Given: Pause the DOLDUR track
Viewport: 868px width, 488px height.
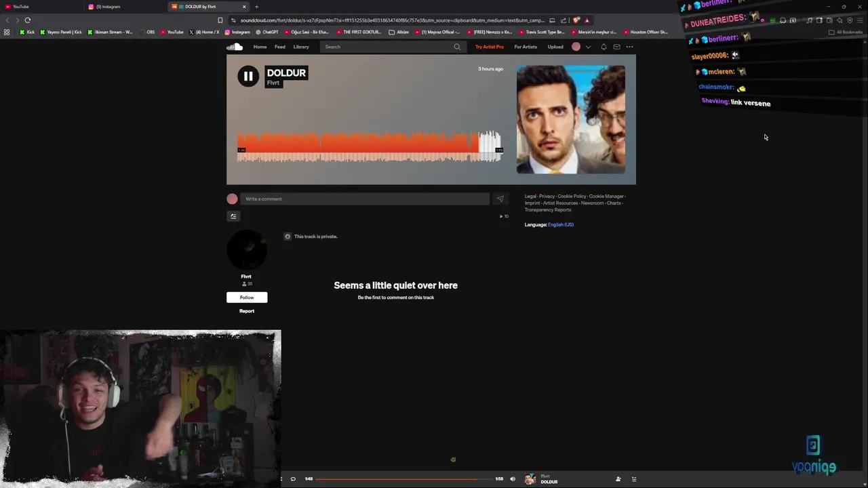Looking at the screenshot, I should 248,76.
